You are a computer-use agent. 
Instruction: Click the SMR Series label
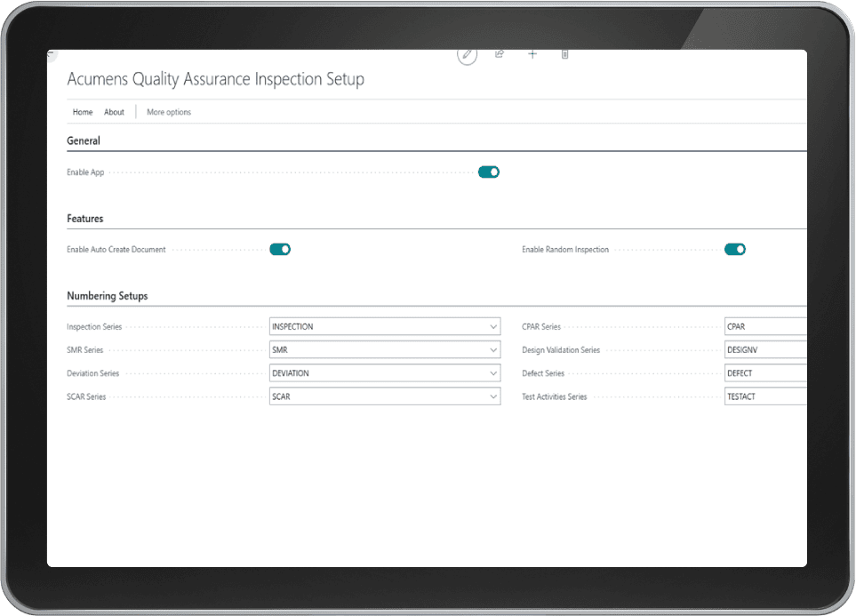coord(84,350)
